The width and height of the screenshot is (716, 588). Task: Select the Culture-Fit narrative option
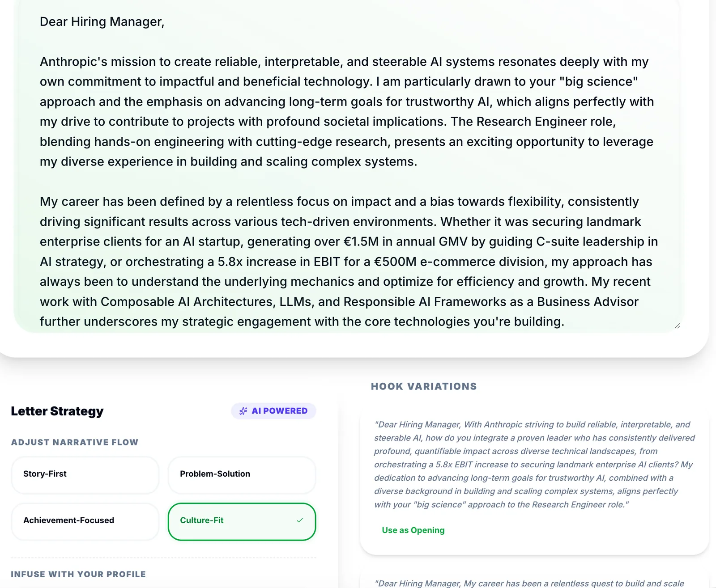tap(242, 521)
